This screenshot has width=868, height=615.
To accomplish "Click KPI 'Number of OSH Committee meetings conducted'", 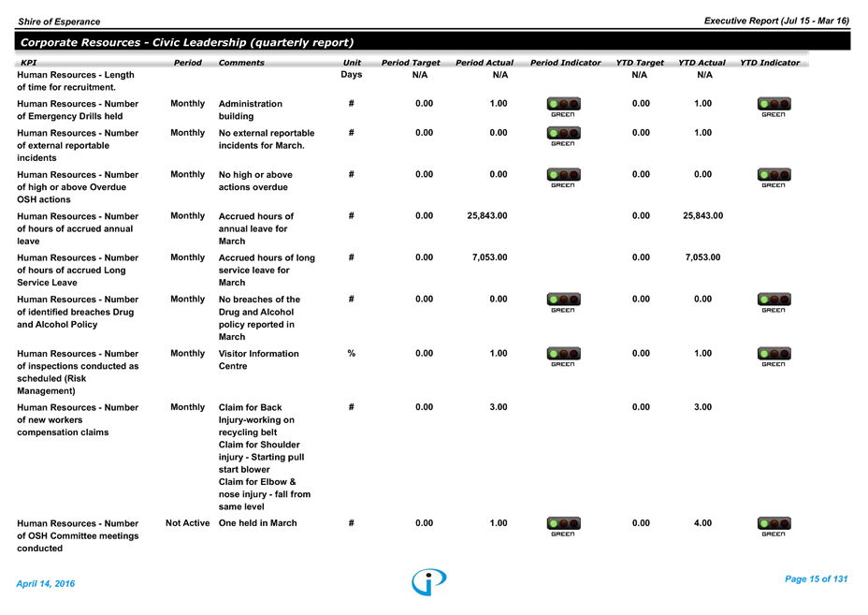I will 78,535.
